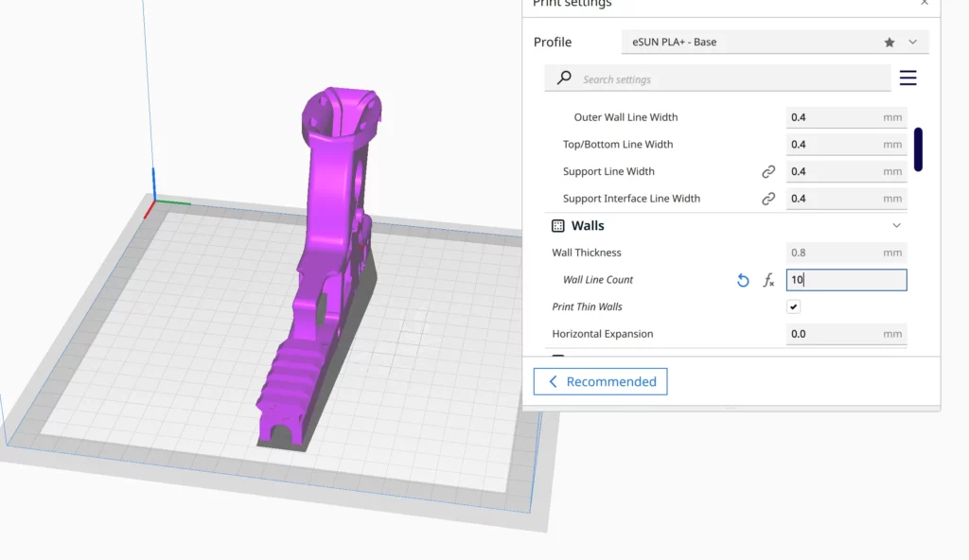Select the Top/Bottom Line Width value field
The width and height of the screenshot is (969, 560).
coord(833,145)
